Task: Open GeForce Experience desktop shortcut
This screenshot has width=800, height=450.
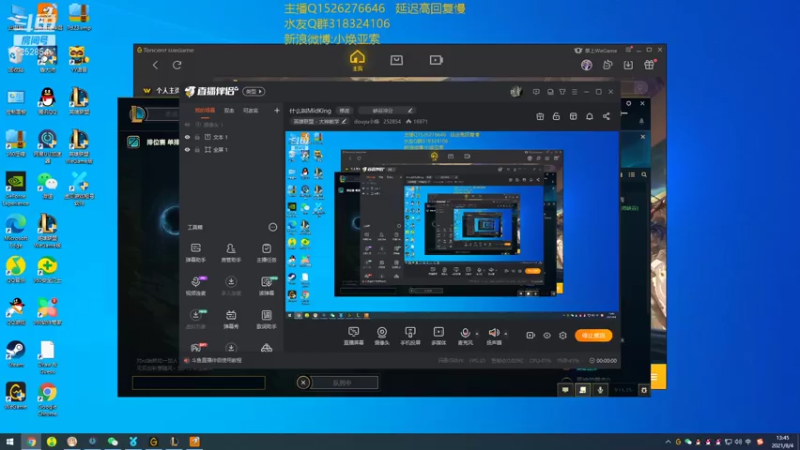Action: click(x=16, y=189)
